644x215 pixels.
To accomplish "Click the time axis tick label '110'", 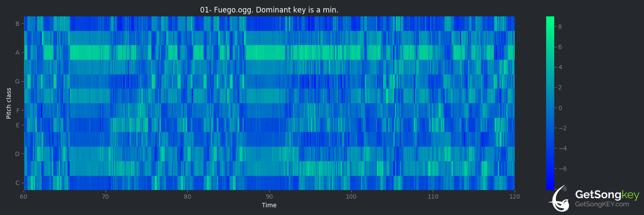I will (x=433, y=197).
